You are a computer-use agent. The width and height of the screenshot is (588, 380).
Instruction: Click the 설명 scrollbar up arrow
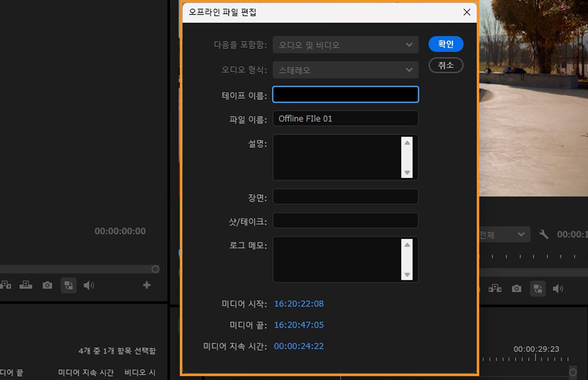coord(407,142)
